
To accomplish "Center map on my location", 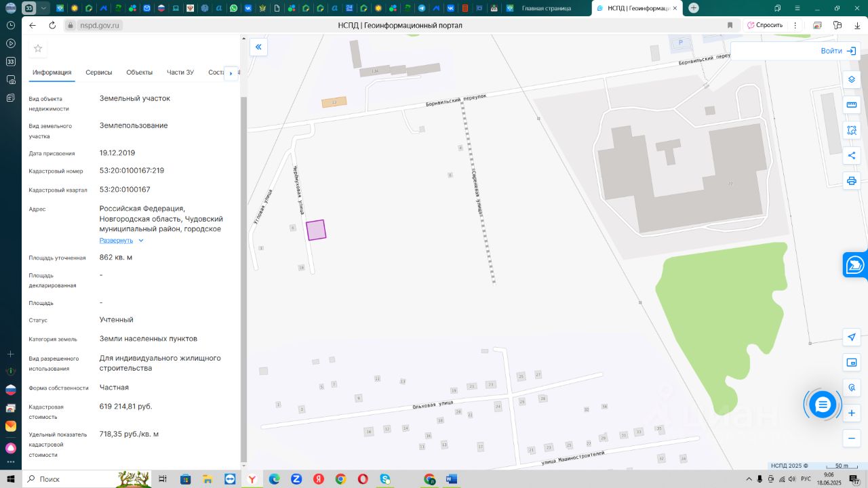I will click(852, 337).
